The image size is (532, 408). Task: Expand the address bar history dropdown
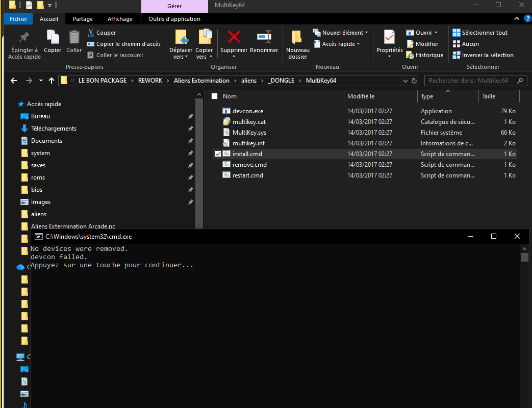point(403,81)
